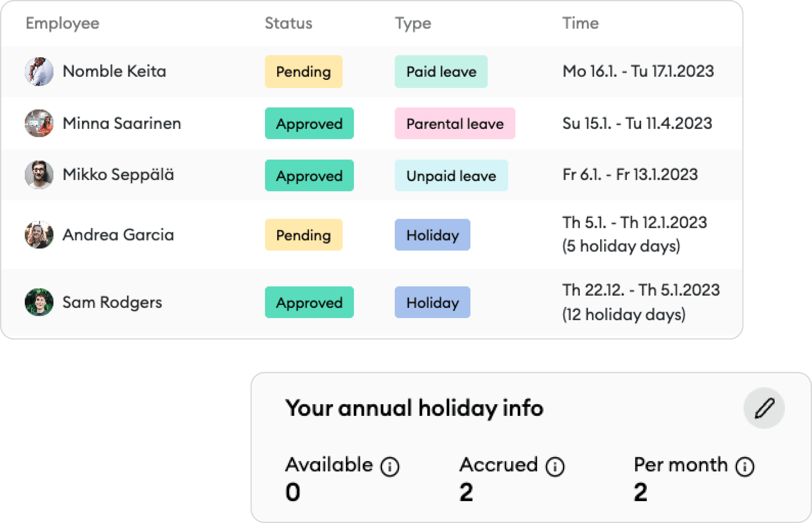Open Minna Saarinen's profile picture
Screen dimensions: 812x523
pos(39,123)
